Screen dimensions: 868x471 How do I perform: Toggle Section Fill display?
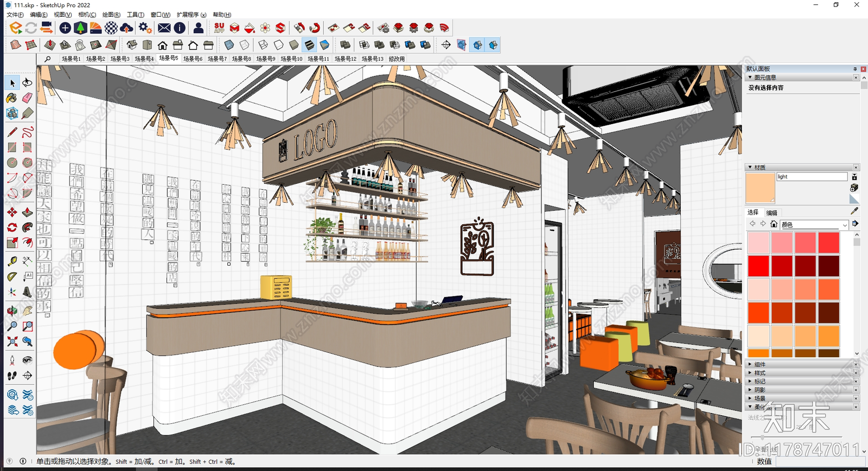coord(493,45)
